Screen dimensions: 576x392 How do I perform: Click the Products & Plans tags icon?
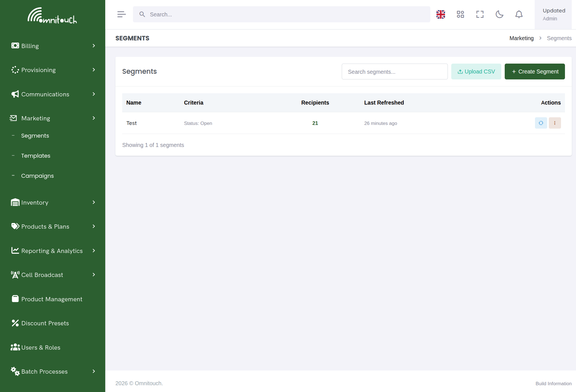15,226
